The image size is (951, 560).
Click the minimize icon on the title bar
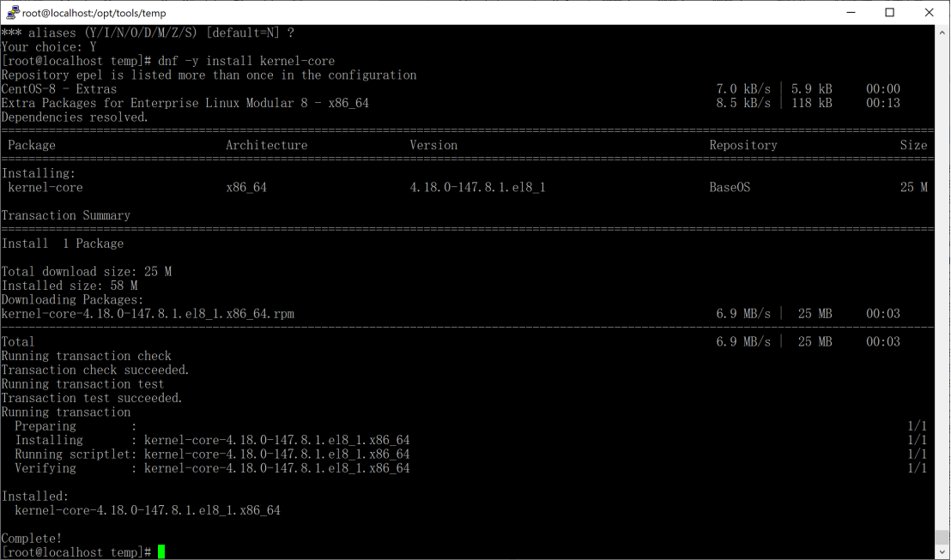tap(850, 12)
